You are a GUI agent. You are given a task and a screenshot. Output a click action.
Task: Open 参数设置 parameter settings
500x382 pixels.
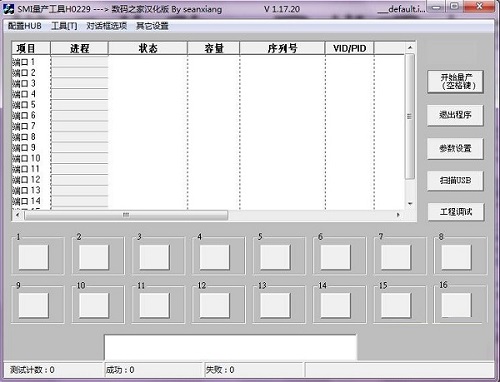(455, 148)
